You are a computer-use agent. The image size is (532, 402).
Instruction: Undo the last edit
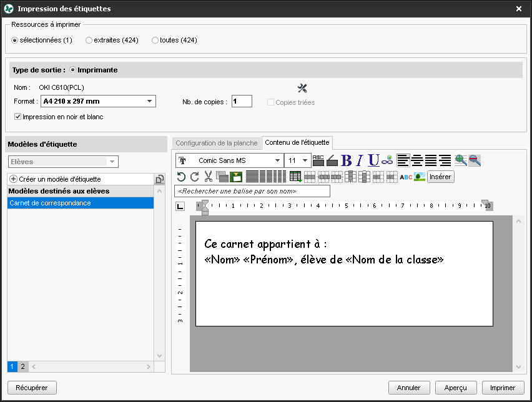181,177
